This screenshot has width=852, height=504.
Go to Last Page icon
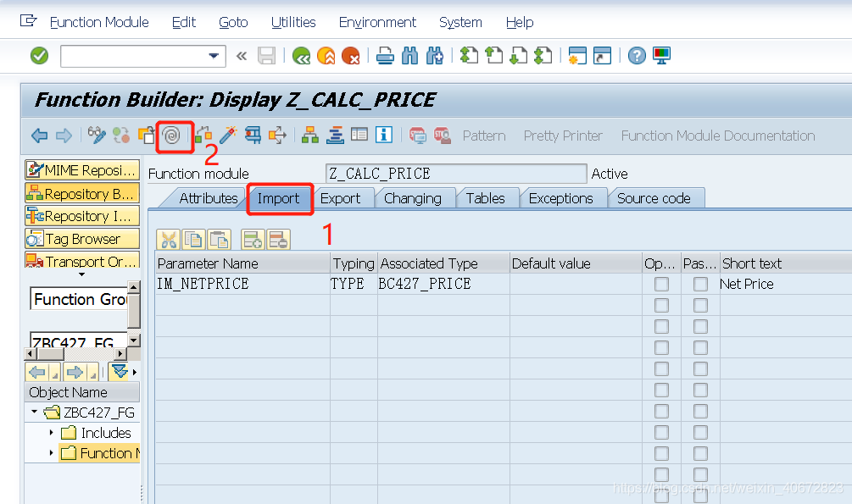[x=543, y=55]
